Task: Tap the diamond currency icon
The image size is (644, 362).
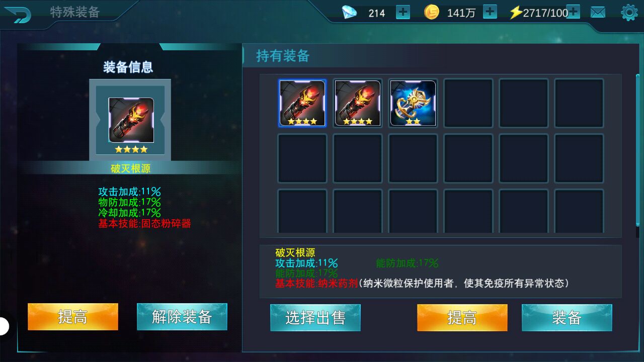Action: pos(349,13)
